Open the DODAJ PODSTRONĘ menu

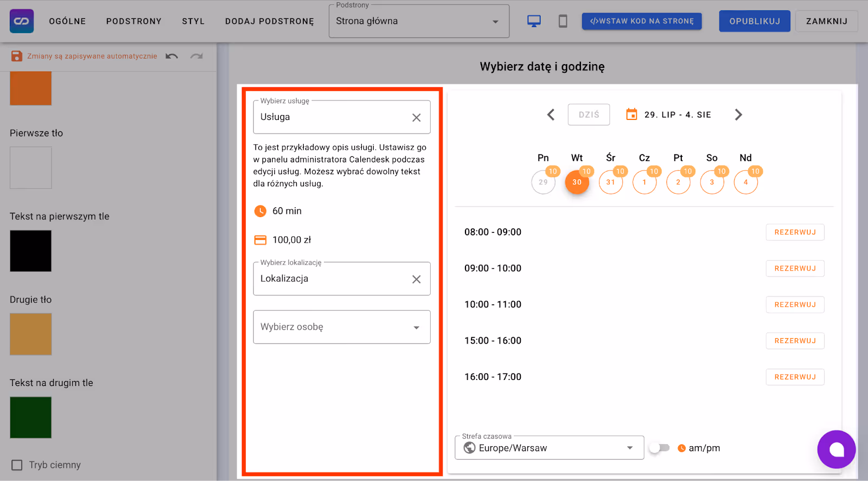(x=270, y=21)
